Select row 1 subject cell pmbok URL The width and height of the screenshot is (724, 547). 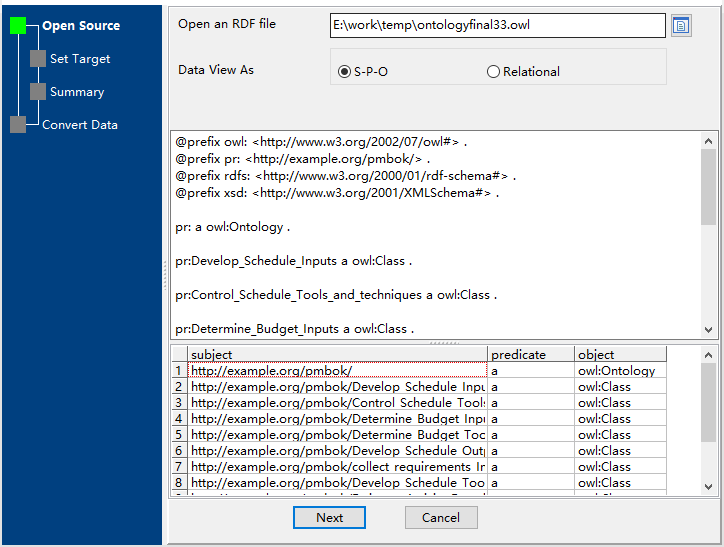coord(337,371)
